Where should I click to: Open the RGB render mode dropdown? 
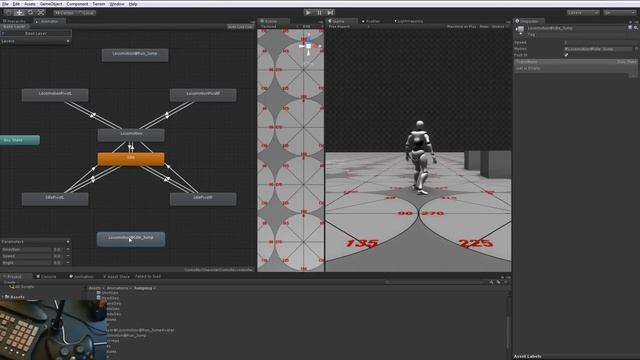tap(311, 27)
